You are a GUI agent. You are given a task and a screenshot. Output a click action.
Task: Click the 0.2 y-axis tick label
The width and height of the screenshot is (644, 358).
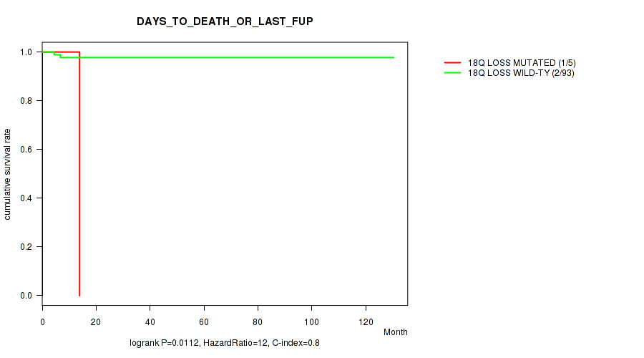[26, 247]
